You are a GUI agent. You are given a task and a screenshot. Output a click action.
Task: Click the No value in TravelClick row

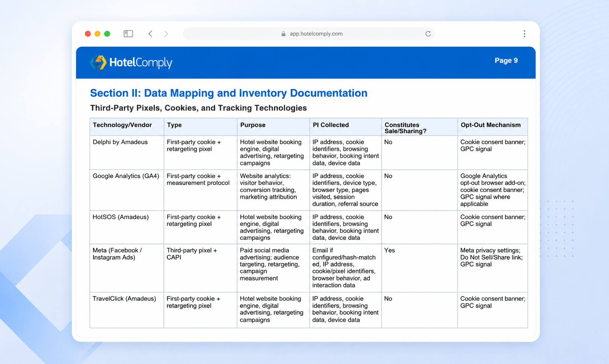388,299
